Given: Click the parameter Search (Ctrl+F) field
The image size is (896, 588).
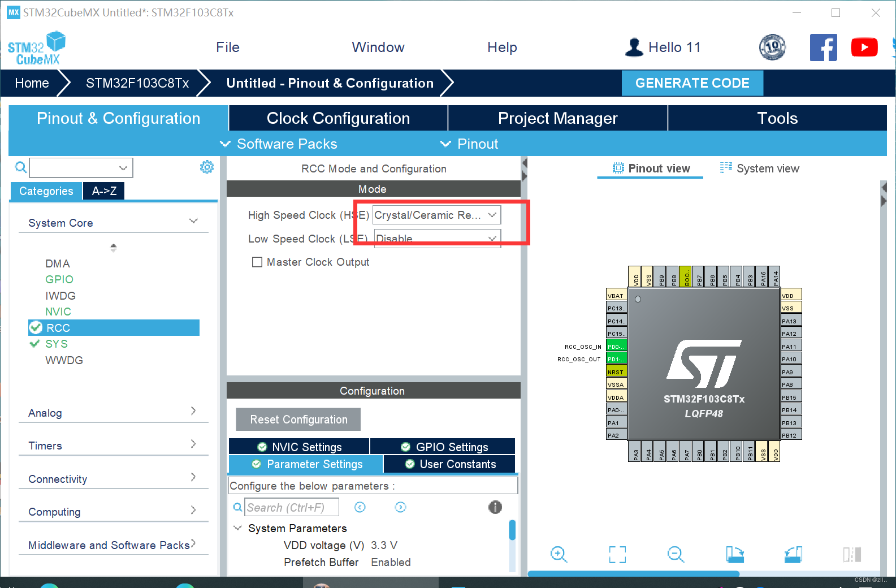Looking at the screenshot, I should (x=292, y=507).
